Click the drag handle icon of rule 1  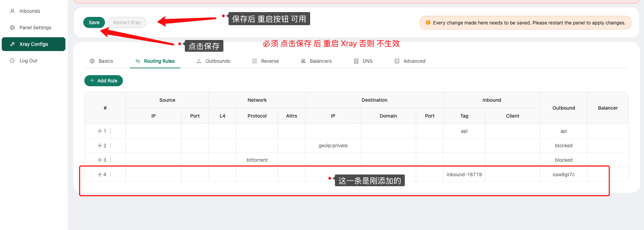(99, 131)
